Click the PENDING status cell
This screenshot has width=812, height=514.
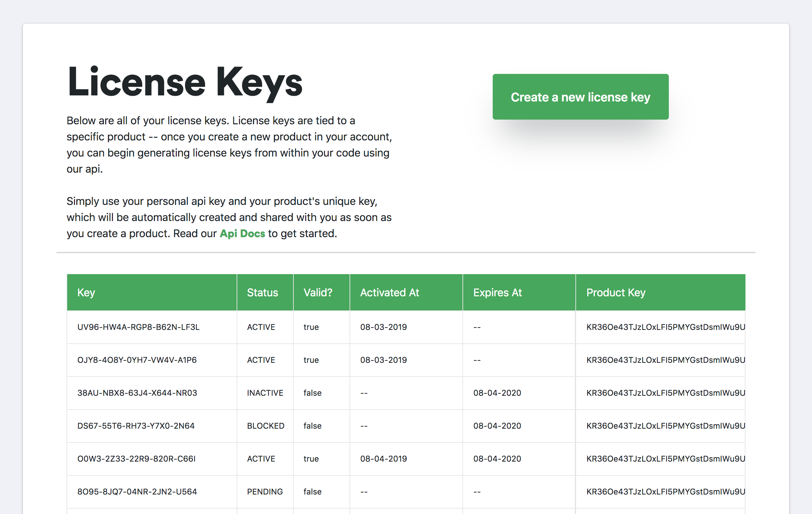265,491
